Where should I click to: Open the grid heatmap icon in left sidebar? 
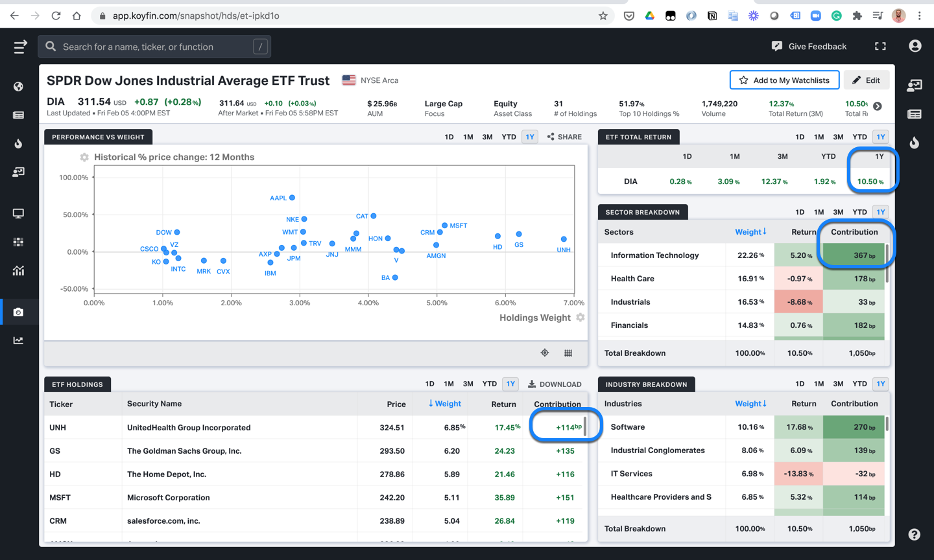point(18,242)
